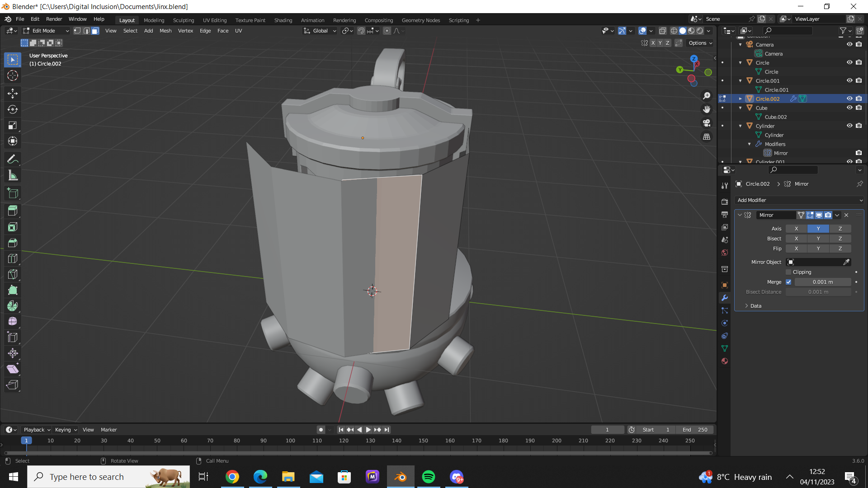Screen dimensions: 868x488
Task: Toggle Mirror Axis X
Action: (796, 229)
